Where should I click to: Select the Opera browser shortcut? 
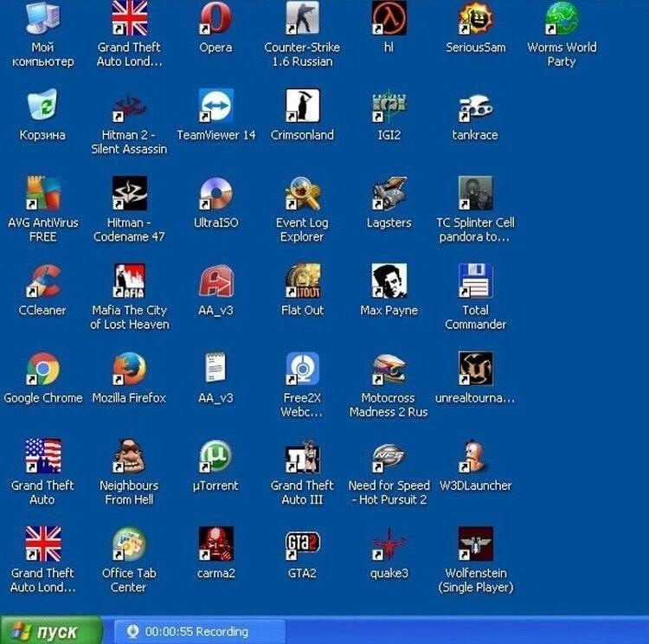pyautogui.click(x=215, y=19)
